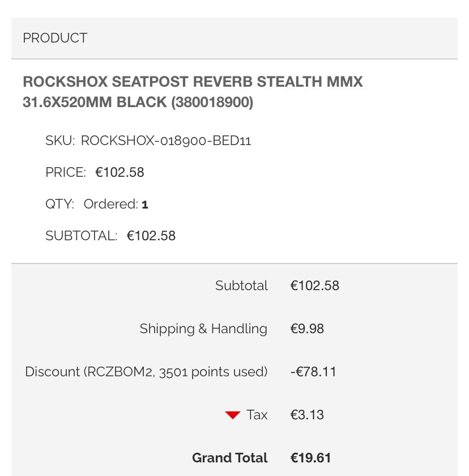The image size is (469, 476).
Task: Select the tax amount €3.13
Action: pos(307,415)
